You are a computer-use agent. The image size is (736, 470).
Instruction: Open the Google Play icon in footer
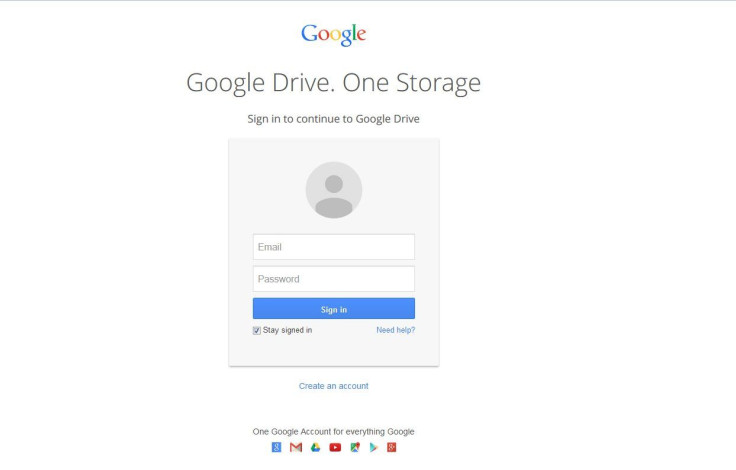[x=373, y=447]
